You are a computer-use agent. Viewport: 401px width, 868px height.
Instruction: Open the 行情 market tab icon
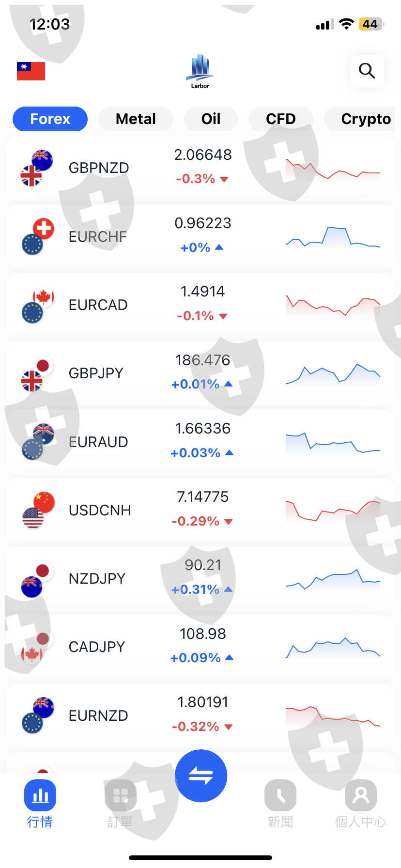[x=40, y=795]
